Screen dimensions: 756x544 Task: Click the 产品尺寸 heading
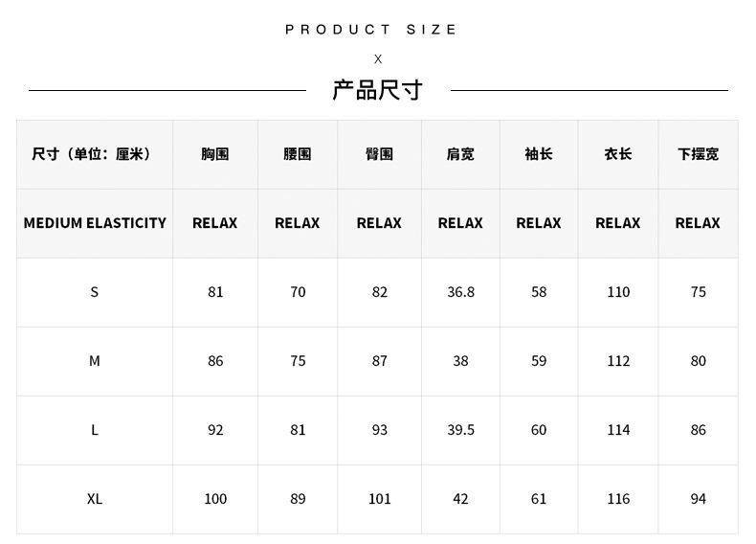coord(377,90)
